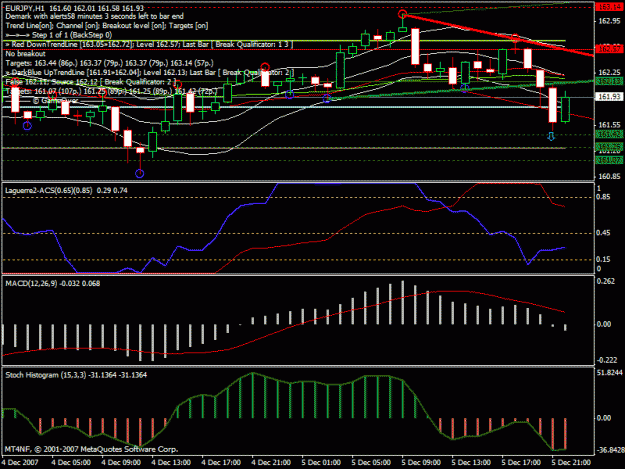
Task: Click the '4 Dec 13:00' time axis label
Action: tap(171, 463)
